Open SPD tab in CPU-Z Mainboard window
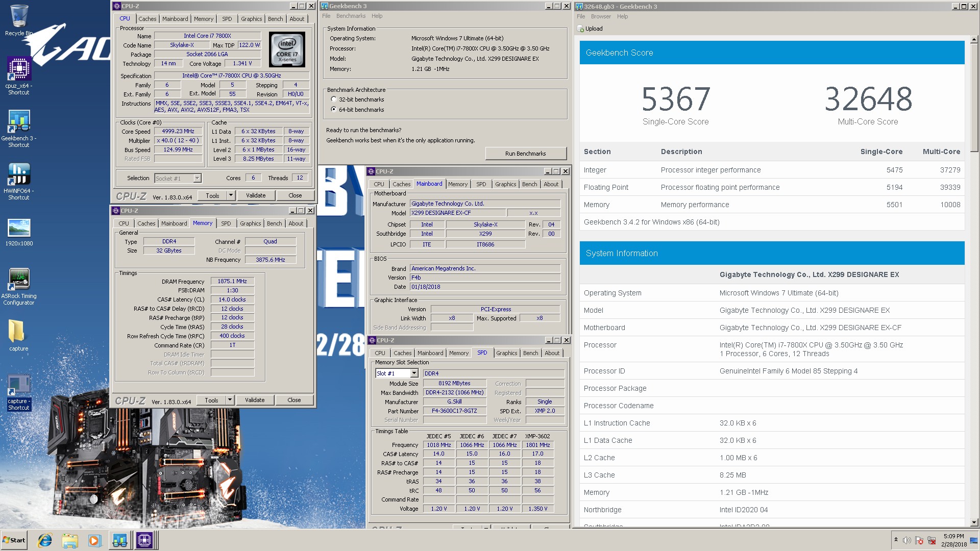Viewport: 980px width, 551px height. point(481,184)
